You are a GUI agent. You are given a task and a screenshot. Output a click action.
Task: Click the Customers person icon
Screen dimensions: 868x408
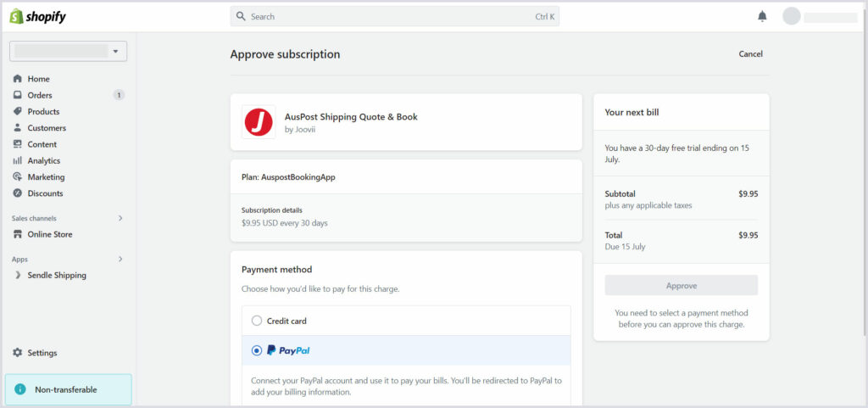[x=18, y=128]
